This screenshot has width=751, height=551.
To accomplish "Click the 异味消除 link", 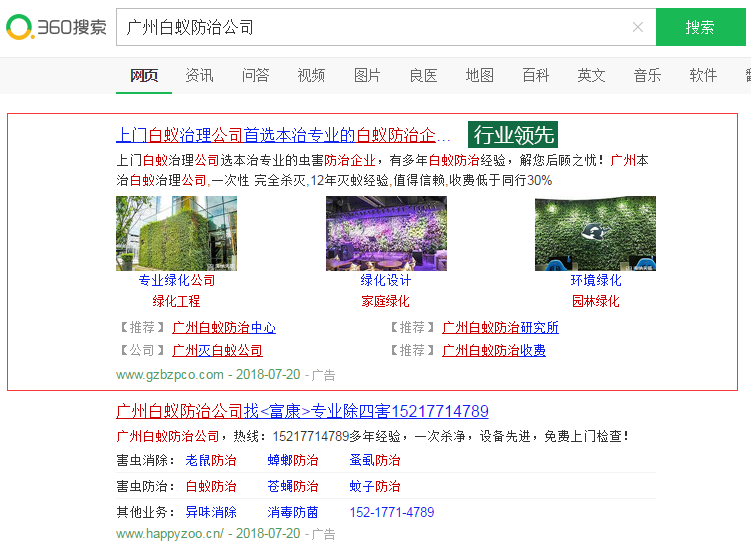I will pos(211,512).
